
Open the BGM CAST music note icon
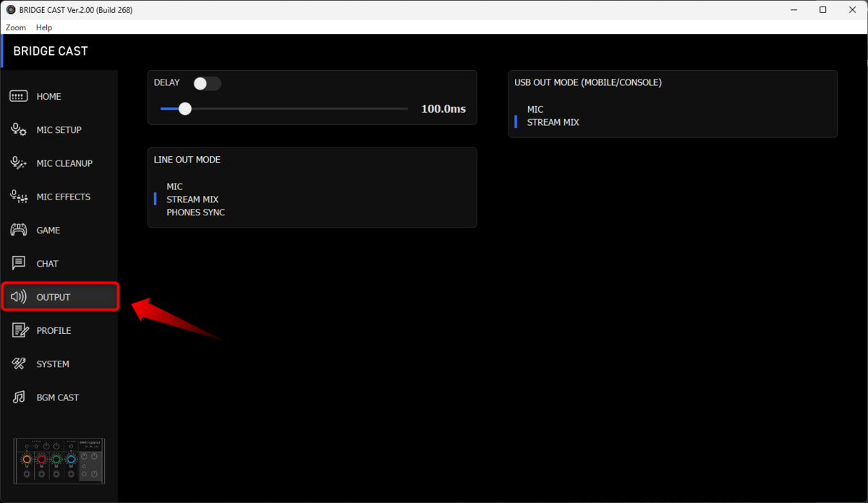(19, 397)
